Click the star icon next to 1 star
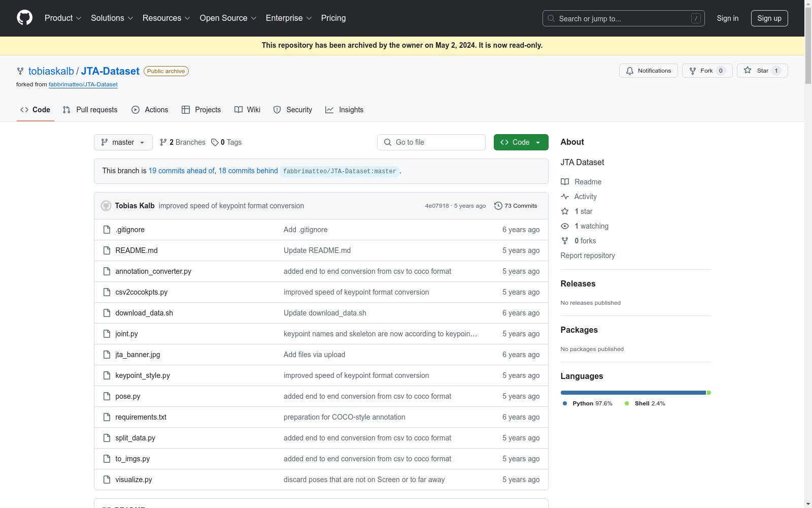The width and height of the screenshot is (812, 508). tap(565, 211)
